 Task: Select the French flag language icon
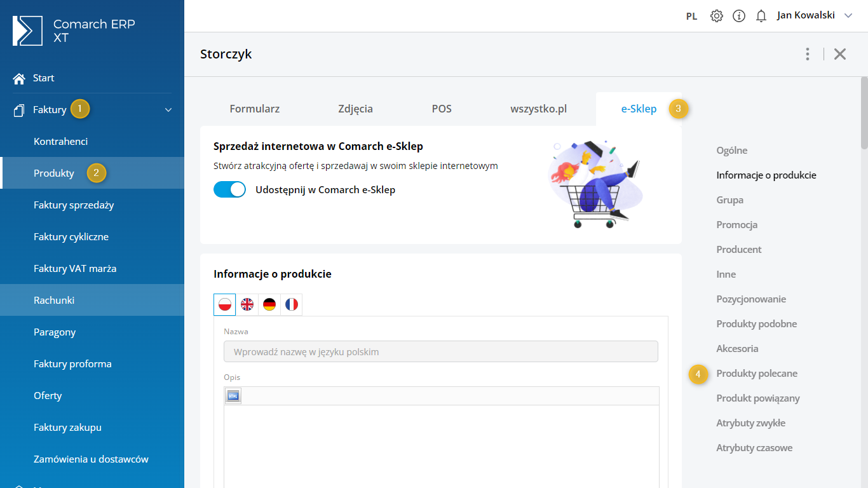pos(292,305)
